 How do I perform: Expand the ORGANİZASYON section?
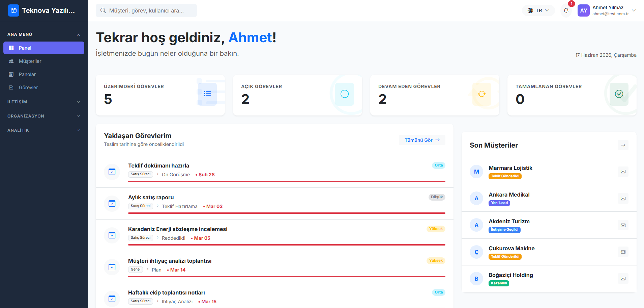44,116
